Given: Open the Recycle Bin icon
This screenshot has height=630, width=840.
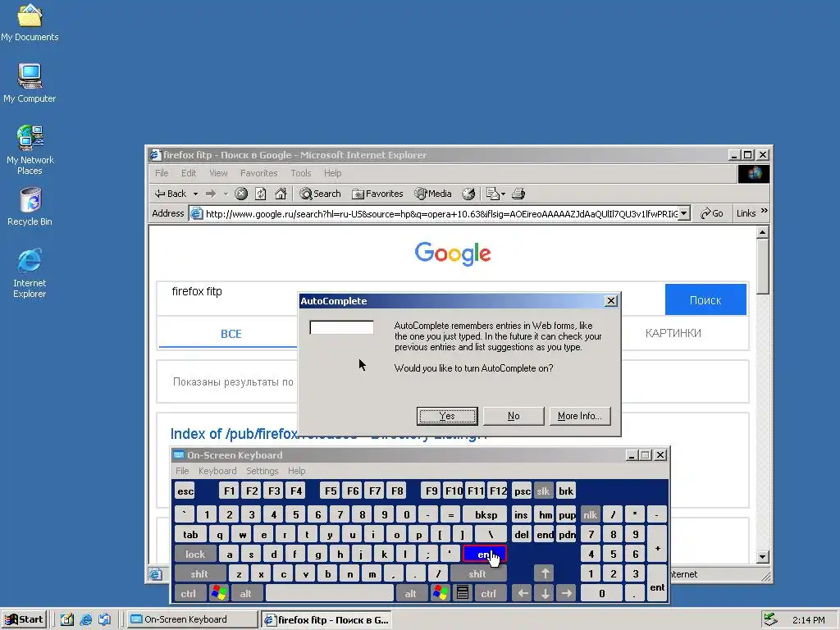Looking at the screenshot, I should pyautogui.click(x=30, y=207).
